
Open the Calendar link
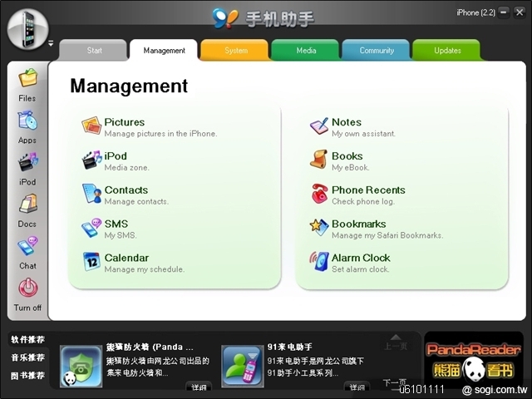(126, 258)
